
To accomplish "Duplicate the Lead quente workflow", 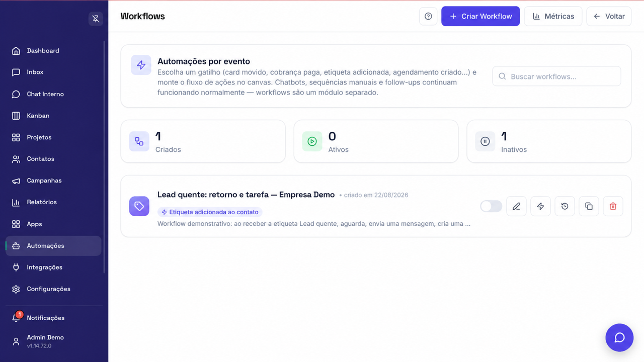I will [x=589, y=206].
